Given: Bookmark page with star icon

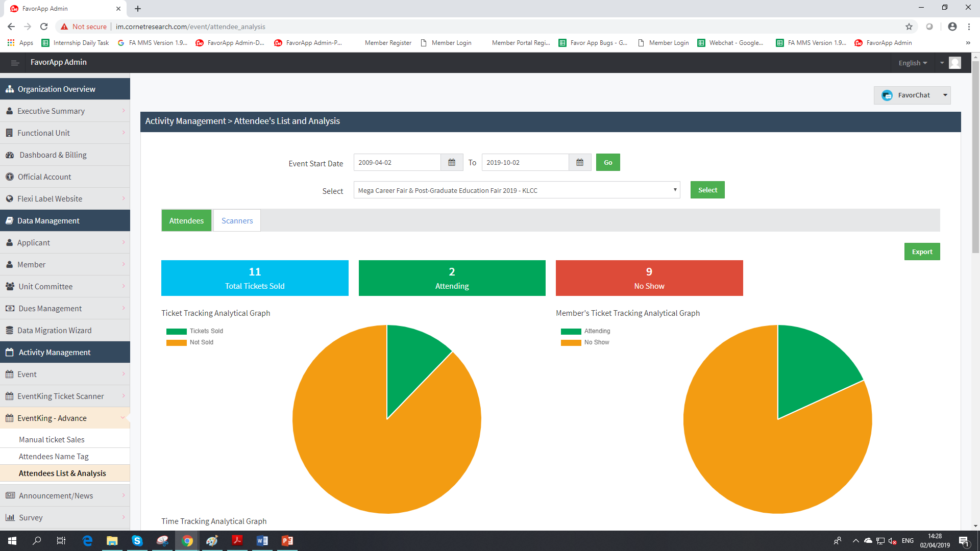Looking at the screenshot, I should pyautogui.click(x=909, y=27).
